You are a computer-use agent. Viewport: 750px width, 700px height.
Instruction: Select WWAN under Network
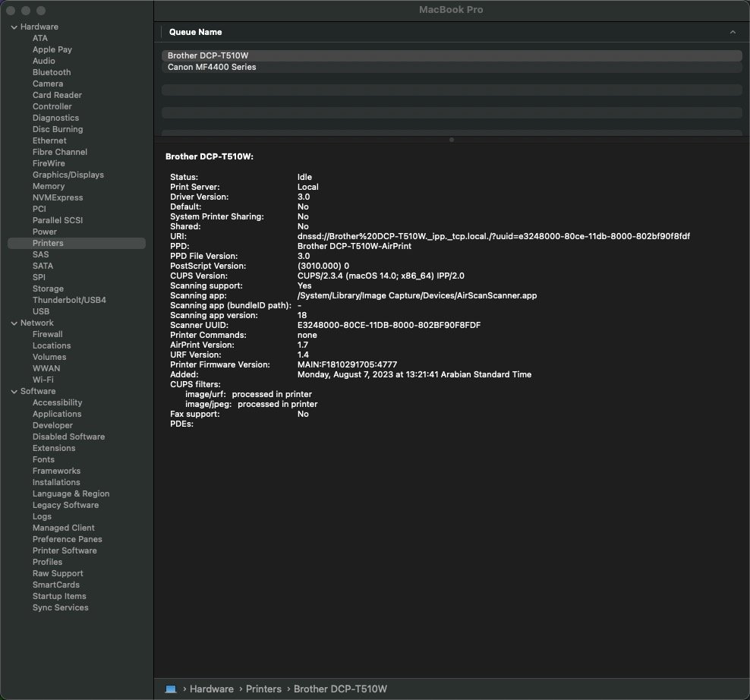click(x=46, y=368)
